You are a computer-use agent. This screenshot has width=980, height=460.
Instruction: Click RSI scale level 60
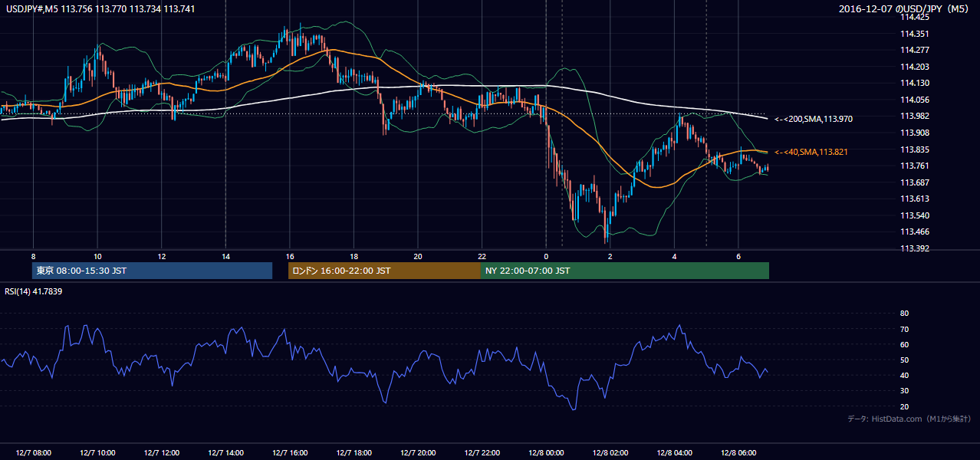coord(904,344)
